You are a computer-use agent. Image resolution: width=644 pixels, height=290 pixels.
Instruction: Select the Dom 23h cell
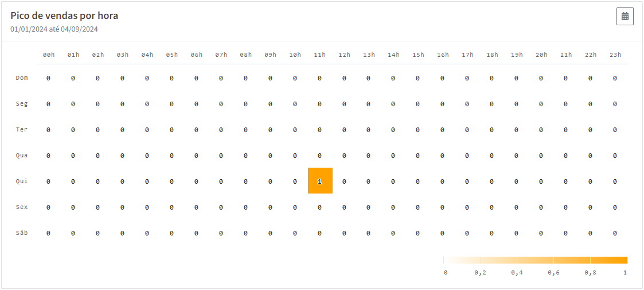tap(615, 78)
